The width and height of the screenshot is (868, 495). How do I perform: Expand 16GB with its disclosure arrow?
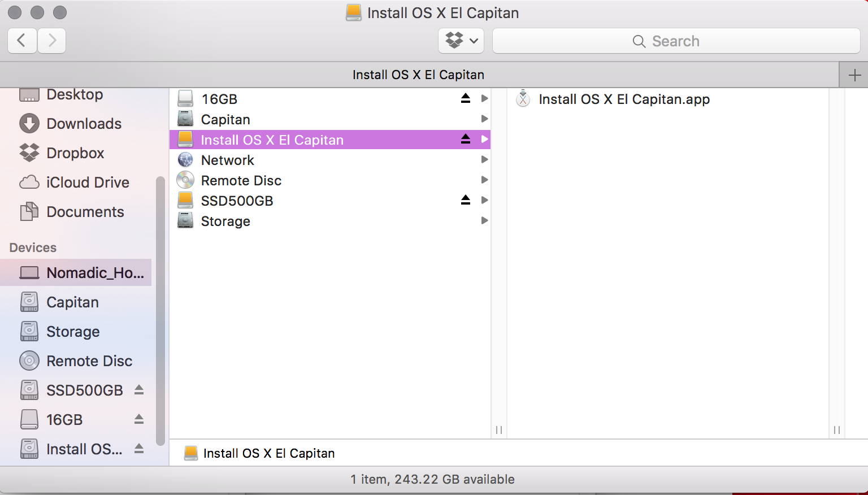[484, 98]
